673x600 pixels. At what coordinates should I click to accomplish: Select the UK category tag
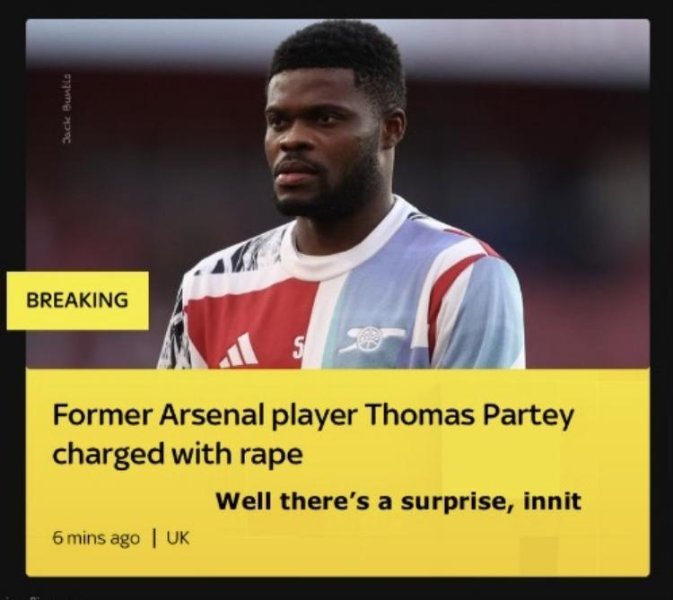tap(178, 538)
